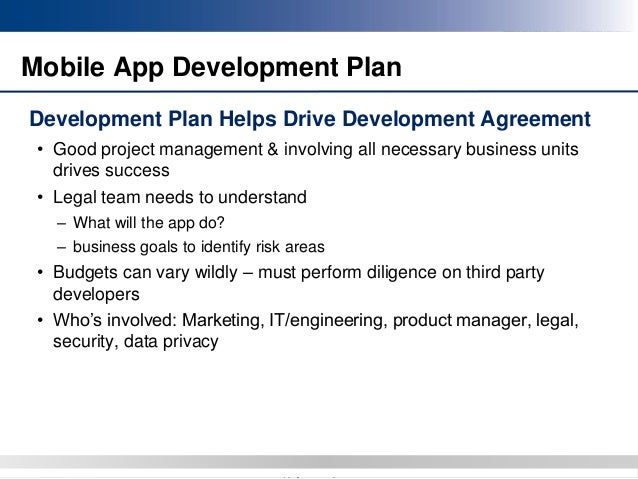Select the sub-bullet 'What will the app do?'
The height and width of the screenshot is (479, 638).
coord(149,223)
